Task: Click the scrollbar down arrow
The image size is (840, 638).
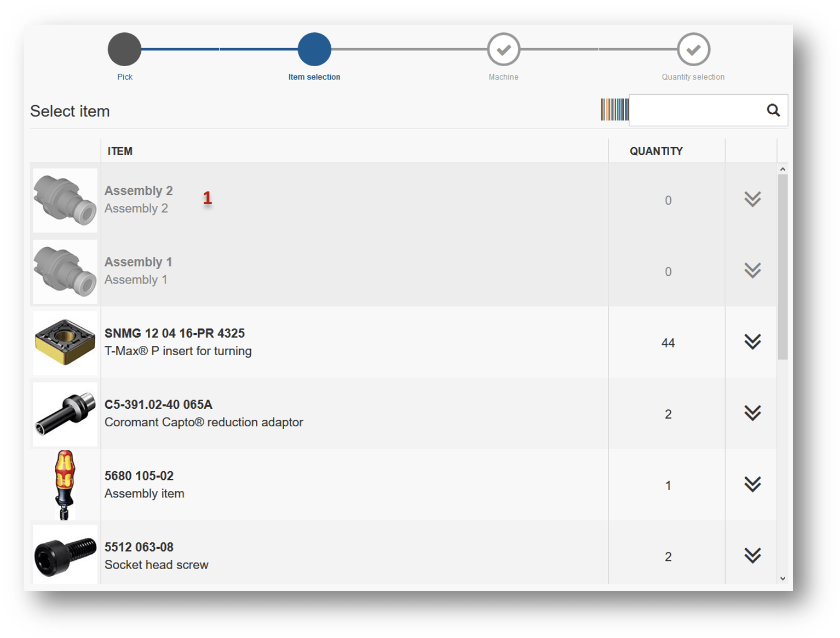Action: [x=783, y=578]
